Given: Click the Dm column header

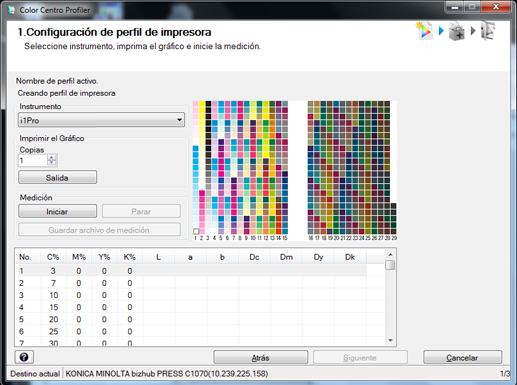Looking at the screenshot, I should [286, 257].
